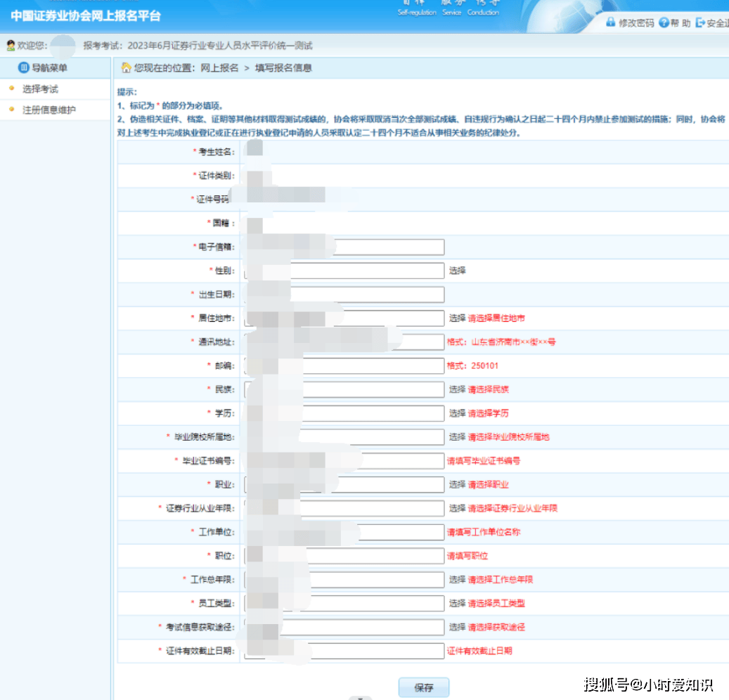Click the red hint 格式: 250101
Image resolution: width=729 pixels, height=700 pixels.
point(472,365)
